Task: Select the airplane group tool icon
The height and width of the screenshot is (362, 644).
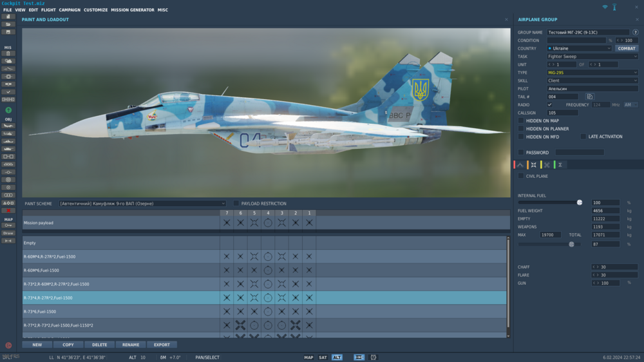Action: (8, 126)
